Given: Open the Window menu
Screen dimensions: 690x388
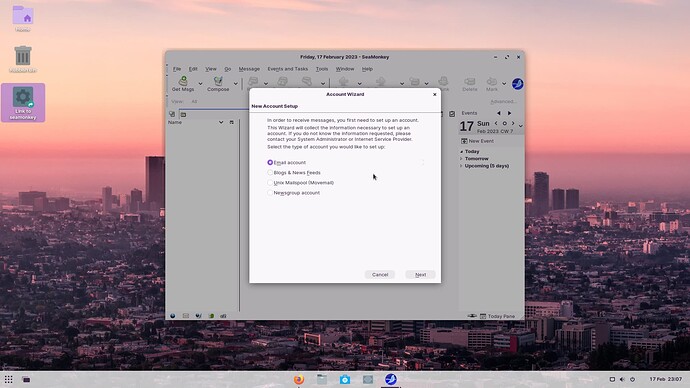Looking at the screenshot, I should [x=345, y=69].
